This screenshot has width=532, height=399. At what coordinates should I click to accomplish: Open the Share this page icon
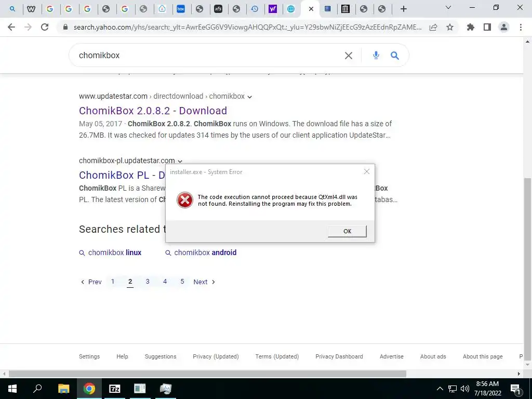pos(433,27)
